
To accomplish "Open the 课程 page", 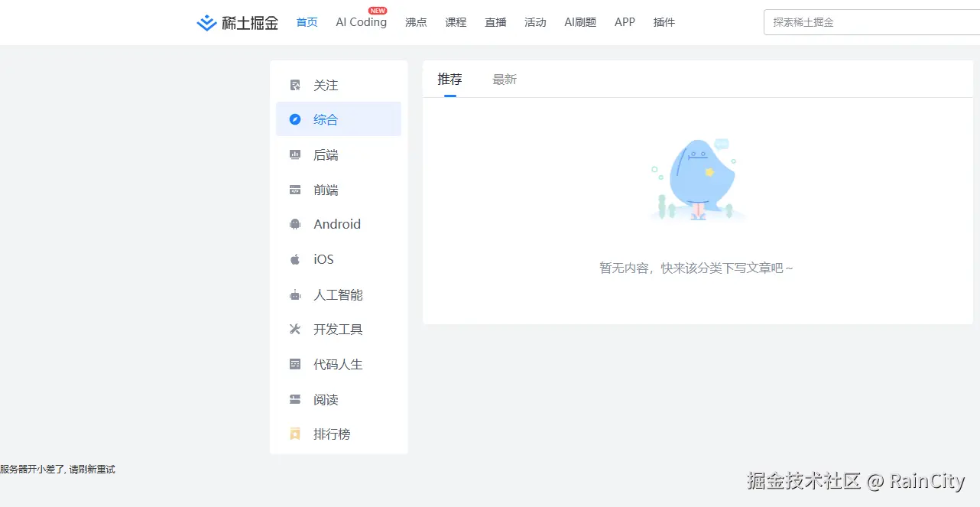I will (x=456, y=22).
